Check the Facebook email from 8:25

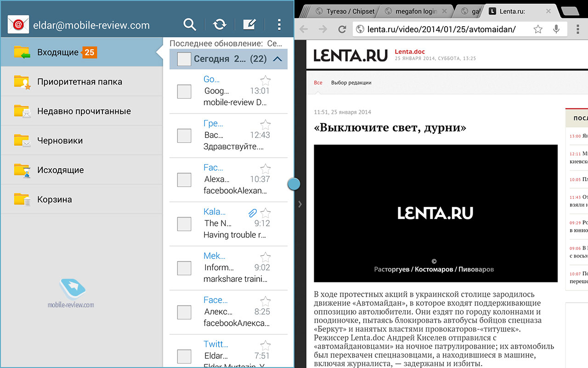pos(184,312)
